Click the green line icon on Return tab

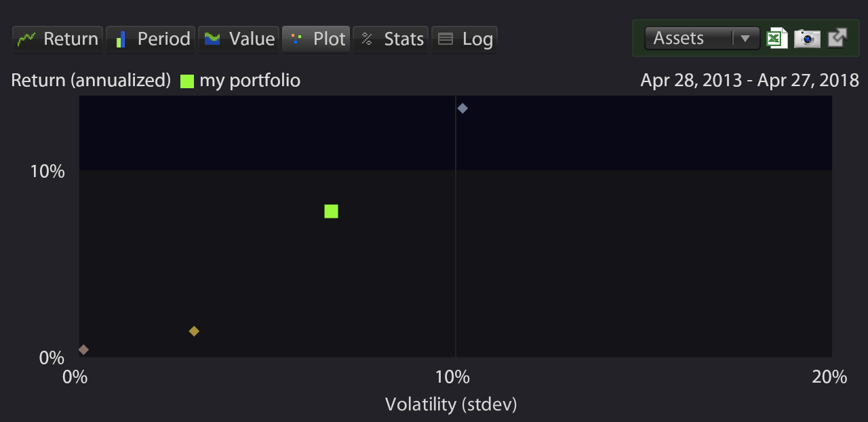[x=26, y=39]
